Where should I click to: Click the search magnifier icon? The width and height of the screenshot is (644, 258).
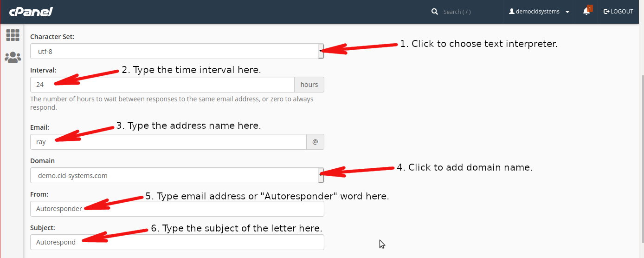tap(435, 12)
